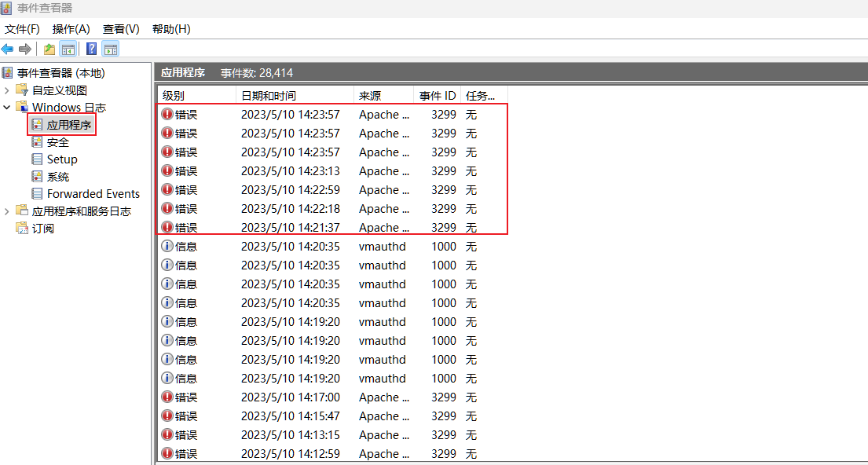
Task: Click the error icon in the 14:15:47 row
Action: coord(167,416)
